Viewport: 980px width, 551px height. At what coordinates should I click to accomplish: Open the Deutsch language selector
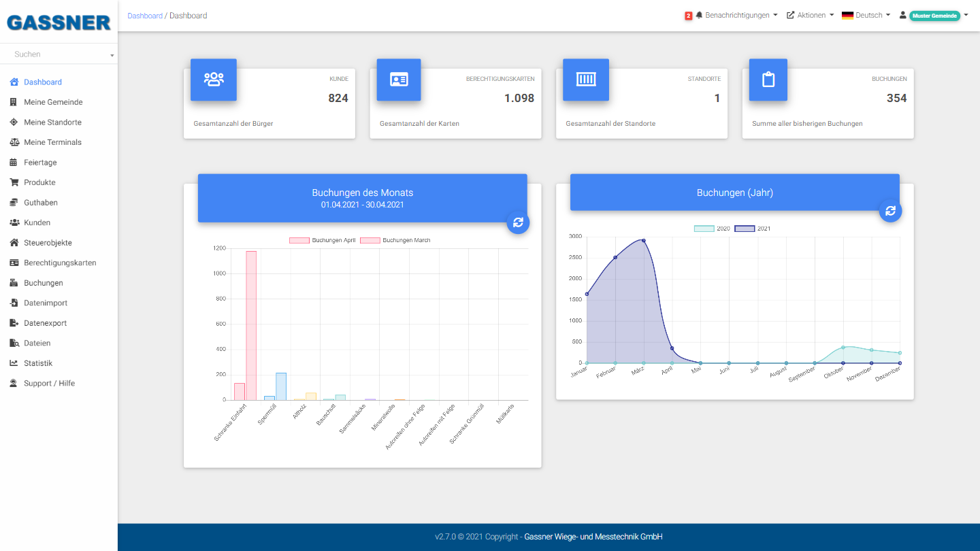[x=866, y=15]
